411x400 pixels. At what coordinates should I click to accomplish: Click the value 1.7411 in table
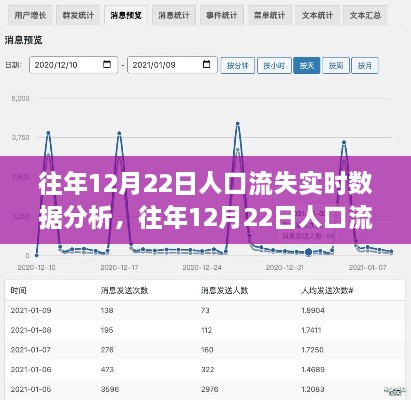point(312,330)
